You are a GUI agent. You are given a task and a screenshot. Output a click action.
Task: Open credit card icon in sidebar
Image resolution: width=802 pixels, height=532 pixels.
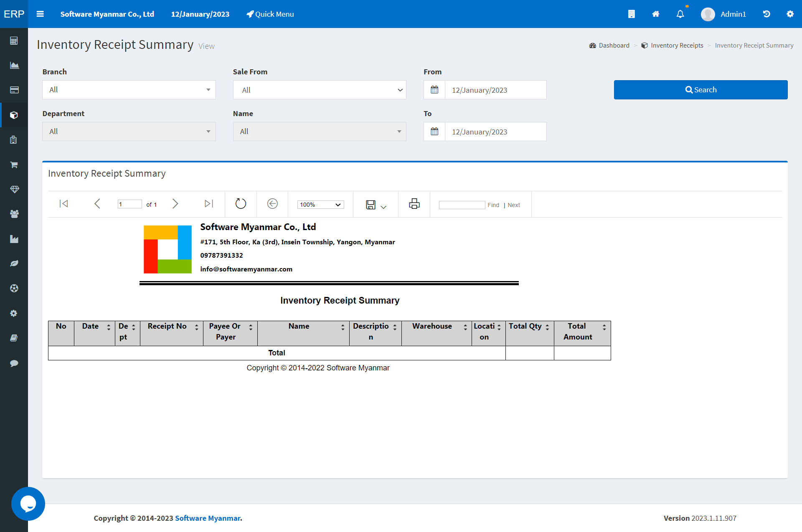tap(14, 90)
